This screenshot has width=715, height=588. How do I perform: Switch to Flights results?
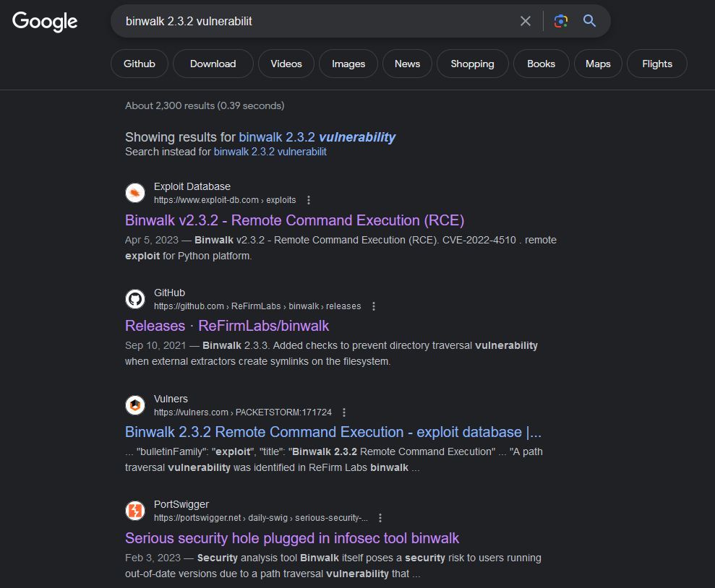657,64
